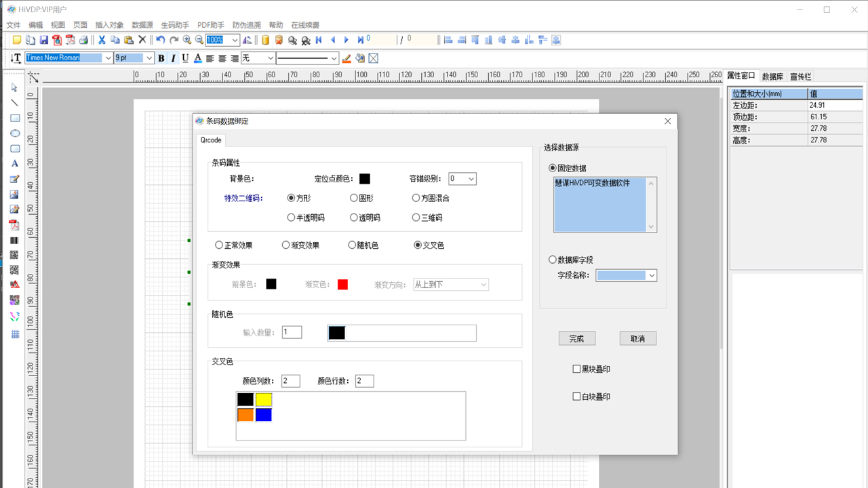This screenshot has height=488, width=868.
Task: Expand the 字段名称 combo box
Action: pyautogui.click(x=651, y=276)
